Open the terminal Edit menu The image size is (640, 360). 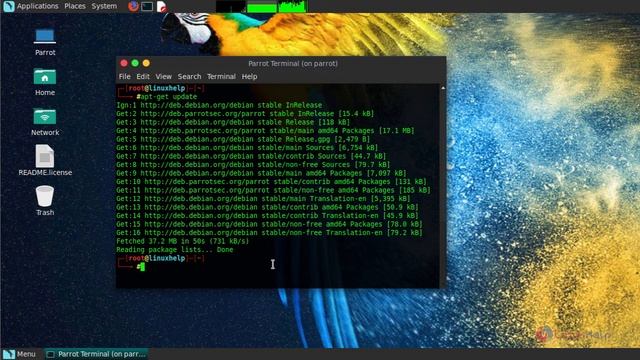(143, 76)
